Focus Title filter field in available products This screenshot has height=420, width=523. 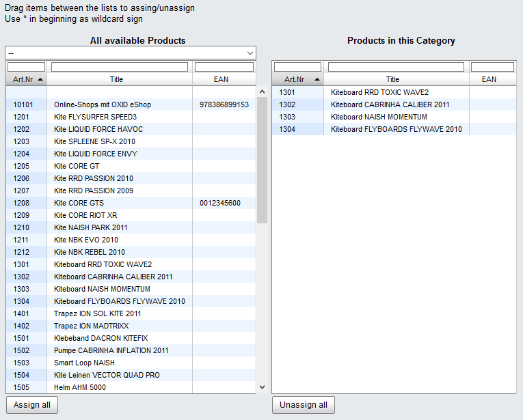(120, 67)
